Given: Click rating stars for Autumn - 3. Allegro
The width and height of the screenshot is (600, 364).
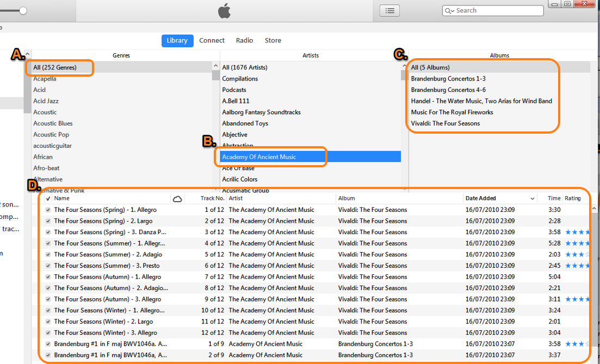Looking at the screenshot, I should pos(577,299).
